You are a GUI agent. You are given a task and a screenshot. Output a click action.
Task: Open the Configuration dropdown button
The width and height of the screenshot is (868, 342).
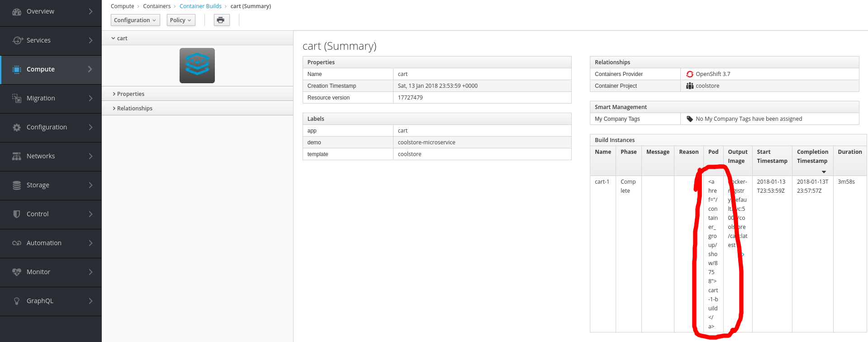click(x=135, y=20)
